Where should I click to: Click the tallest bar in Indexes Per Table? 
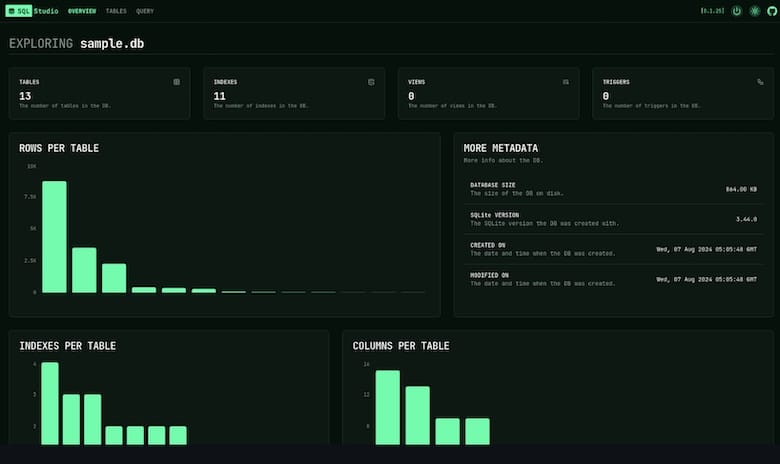pyautogui.click(x=50, y=403)
